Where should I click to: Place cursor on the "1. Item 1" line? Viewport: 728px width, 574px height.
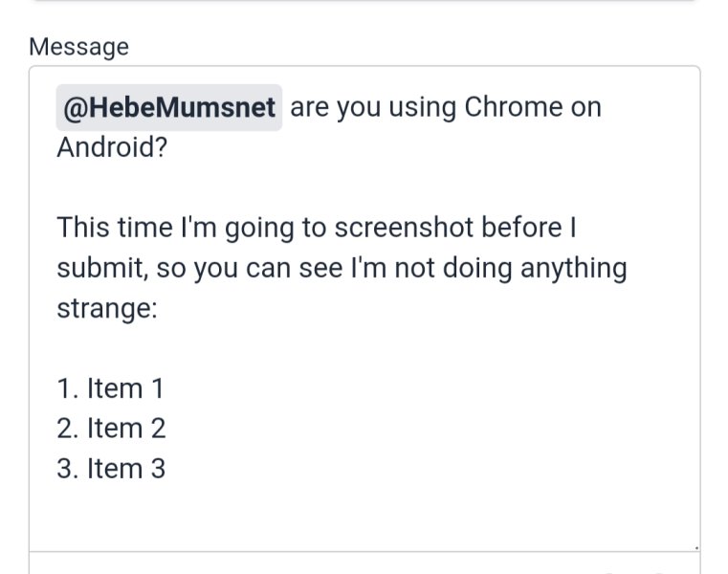coord(110,388)
